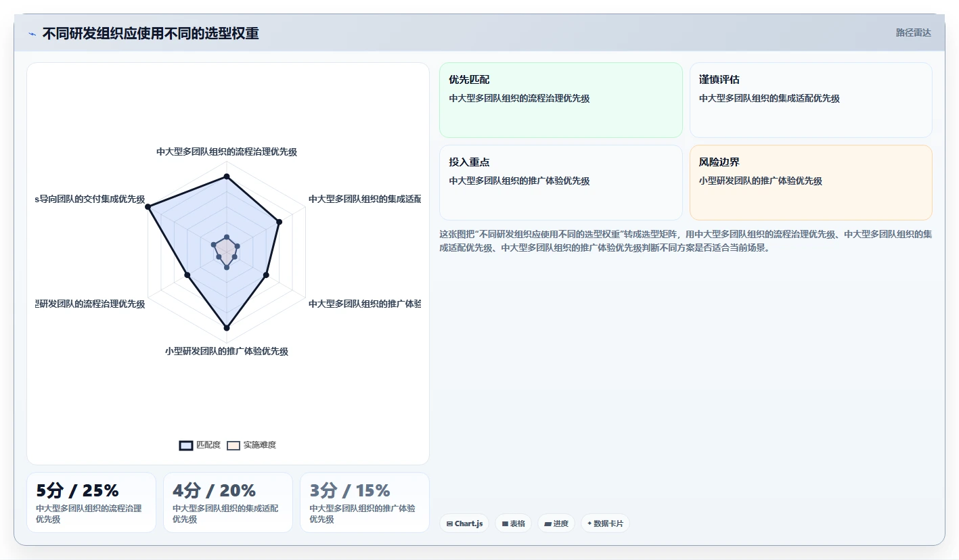Toggle the 匹配度 legend swatch
Image resolution: width=959 pixels, height=560 pixels.
[186, 445]
